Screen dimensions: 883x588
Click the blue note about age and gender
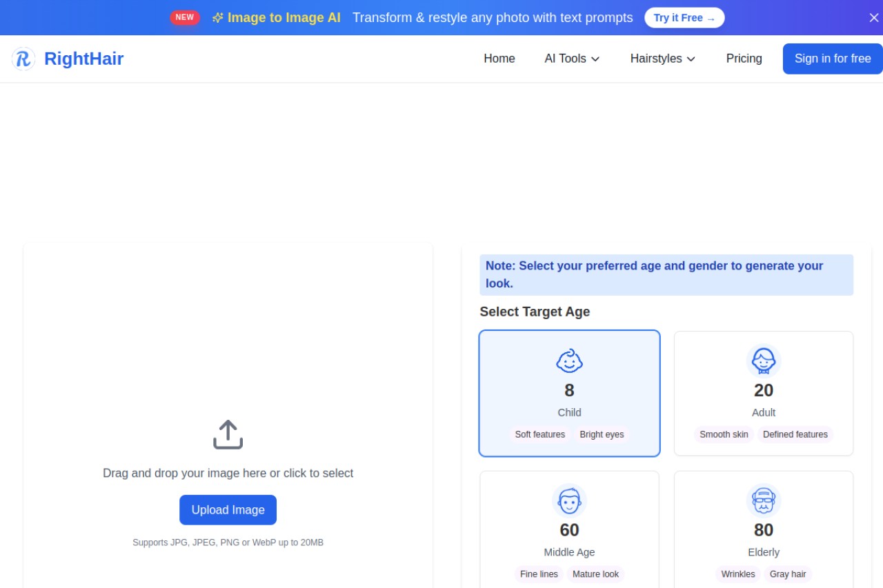(x=666, y=274)
